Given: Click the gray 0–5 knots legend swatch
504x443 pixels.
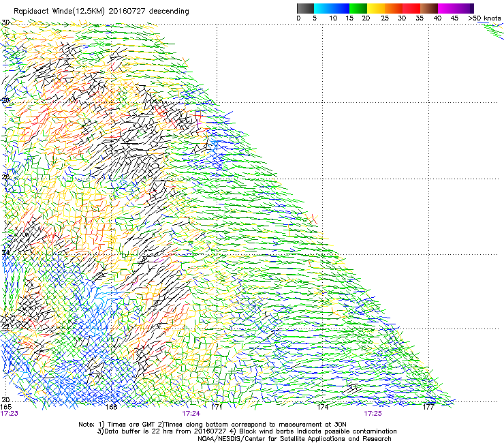Looking at the screenshot, I should tap(305, 8).
